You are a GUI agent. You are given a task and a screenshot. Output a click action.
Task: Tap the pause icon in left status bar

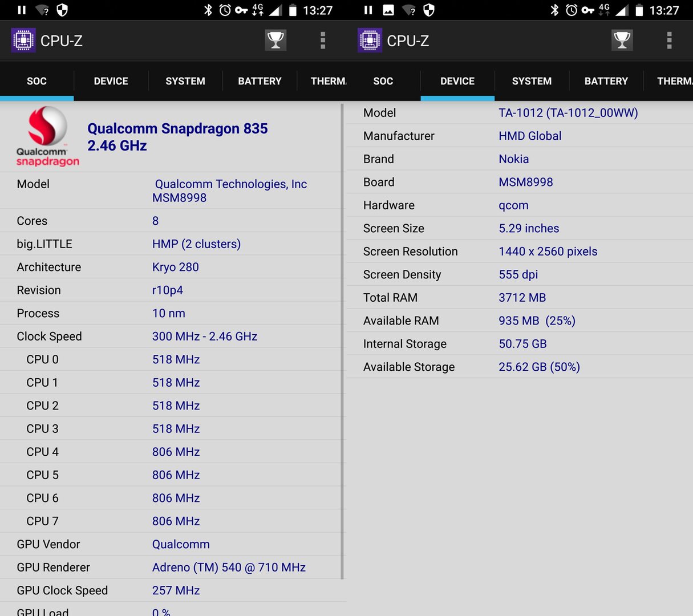[x=22, y=10]
